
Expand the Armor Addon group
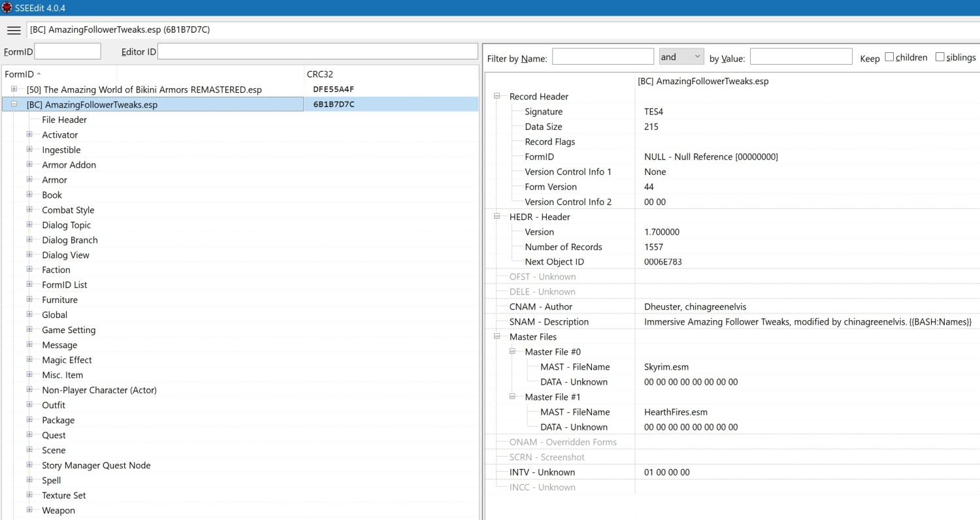click(29, 164)
